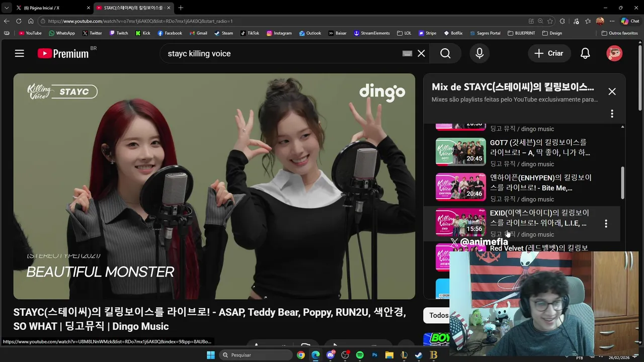Image resolution: width=644 pixels, height=362 pixels.
Task: Click the youtube.com address bar
Action: tap(282, 21)
